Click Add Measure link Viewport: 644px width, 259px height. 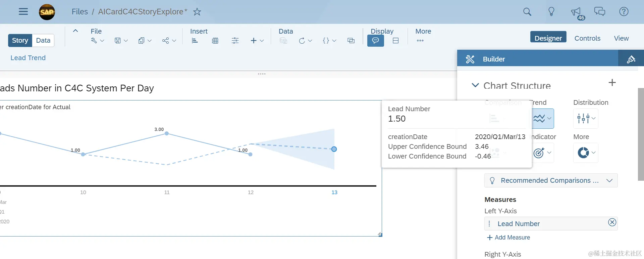pyautogui.click(x=508, y=238)
